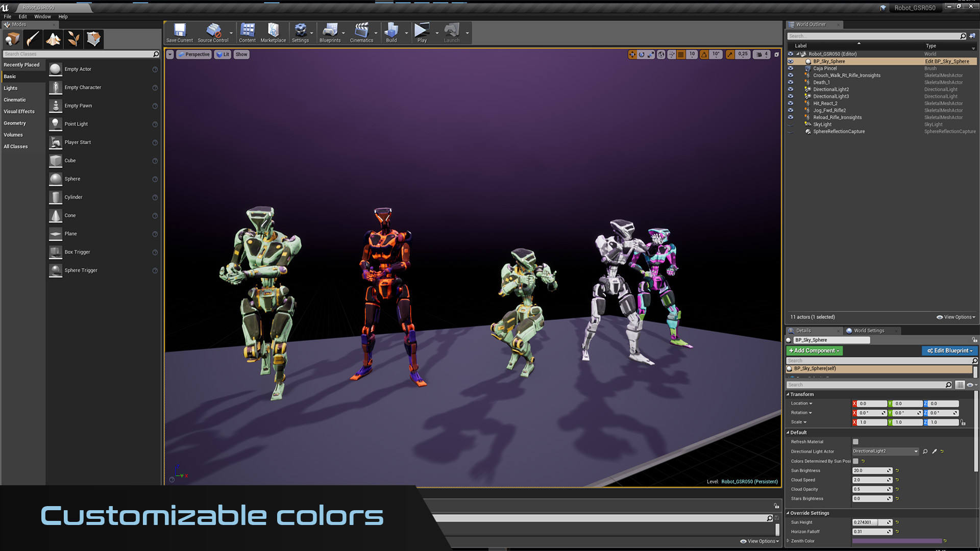Screen dimensions: 980x551
Task: Click the Zenith Color purple swatch
Action: (897, 541)
